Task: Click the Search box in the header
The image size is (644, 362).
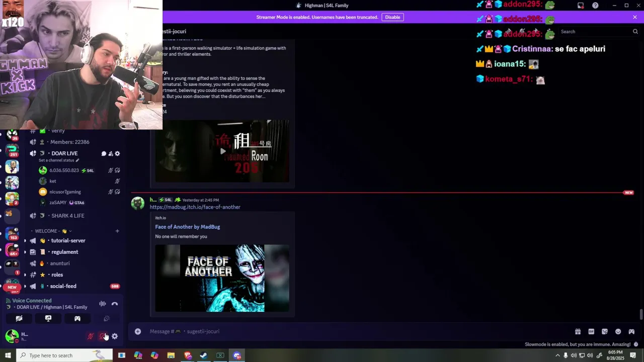Action: click(599, 32)
